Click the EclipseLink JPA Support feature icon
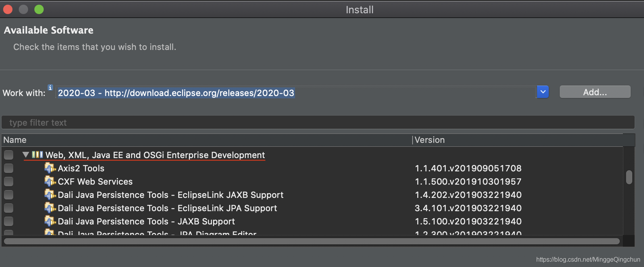 pyautogui.click(x=50, y=208)
